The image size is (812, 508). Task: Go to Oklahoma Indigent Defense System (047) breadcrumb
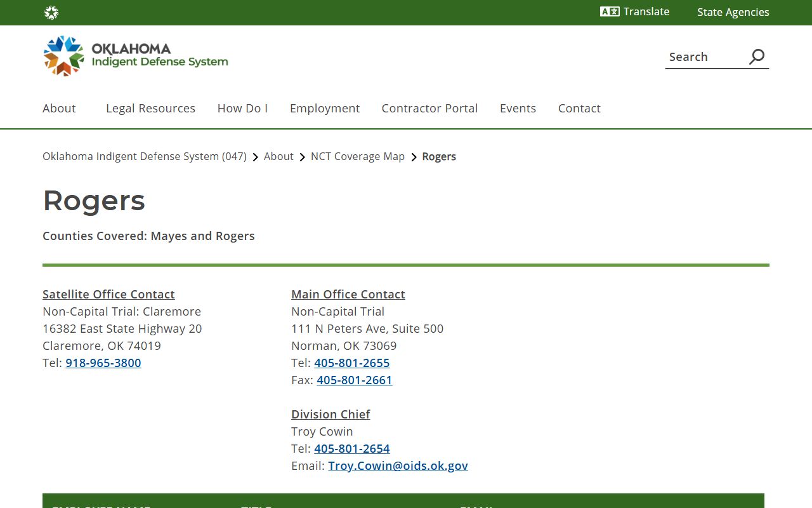tap(145, 156)
